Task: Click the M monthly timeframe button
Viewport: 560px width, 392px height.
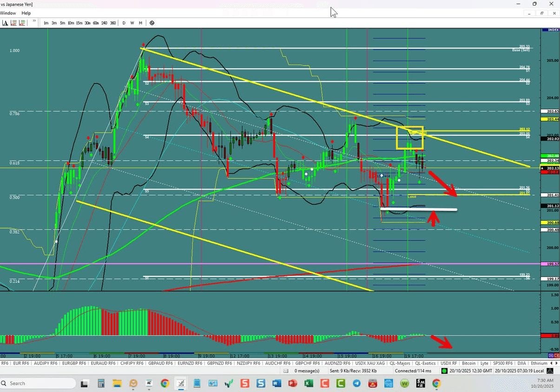Action: point(140,22)
